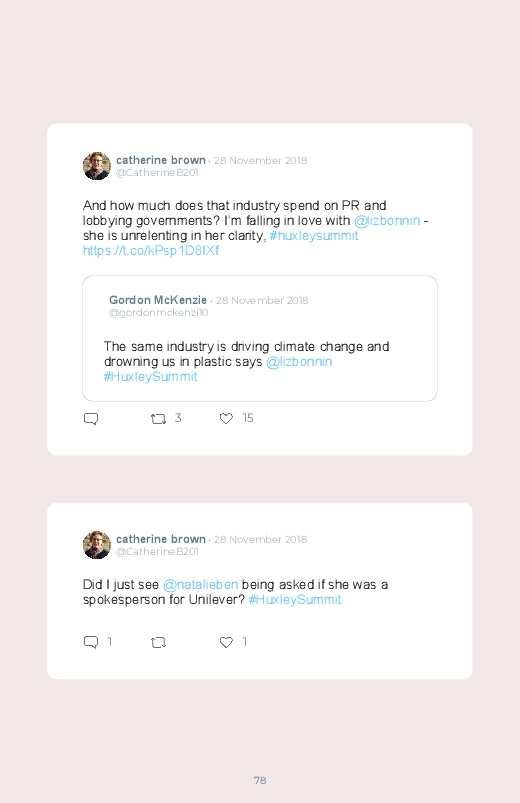
Task: Open #huxleysummit hashtag in first tweet
Action: [x=314, y=236]
